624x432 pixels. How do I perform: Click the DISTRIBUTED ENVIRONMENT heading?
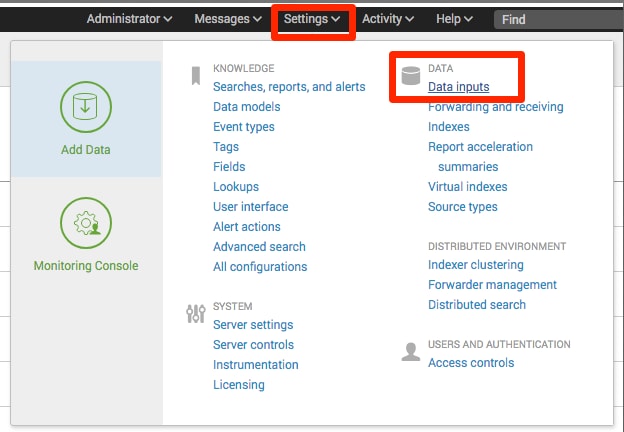(x=497, y=246)
